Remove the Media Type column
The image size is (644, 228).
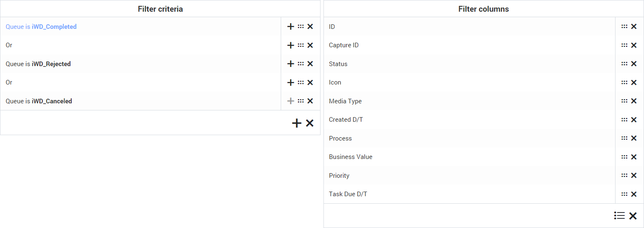click(634, 101)
